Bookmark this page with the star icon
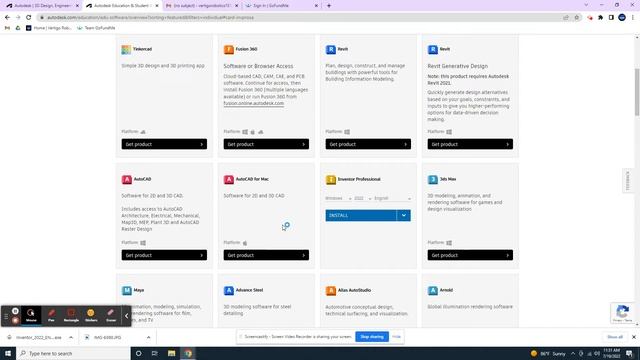 [577, 18]
